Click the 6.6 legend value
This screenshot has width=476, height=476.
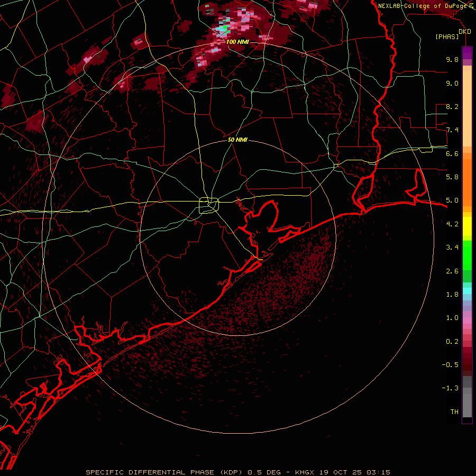(x=452, y=153)
